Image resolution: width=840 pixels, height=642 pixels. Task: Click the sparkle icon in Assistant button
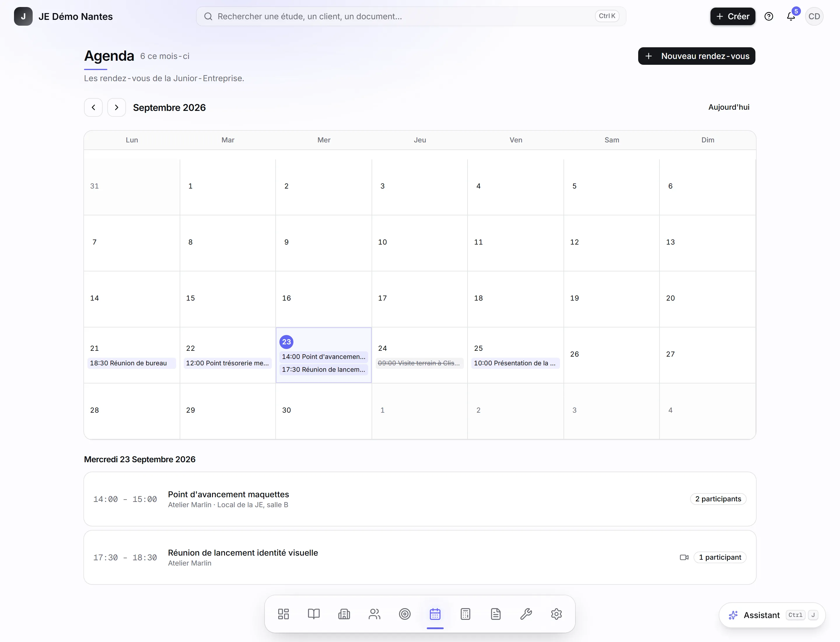coord(733,615)
